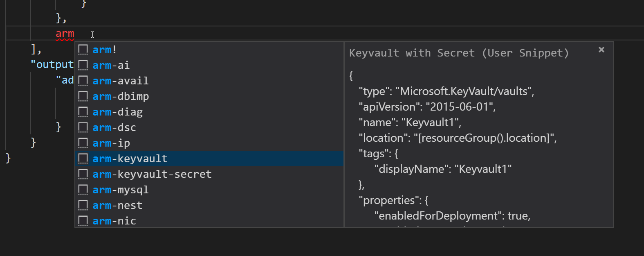Viewport: 644px width, 256px height.
Task: Insert the arm-dsc snippet from list
Action: click(114, 128)
